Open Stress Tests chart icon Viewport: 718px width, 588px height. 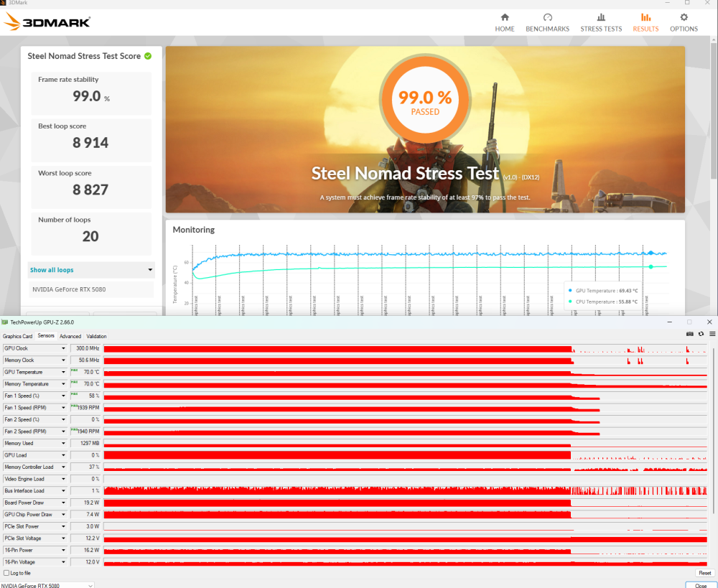click(601, 17)
